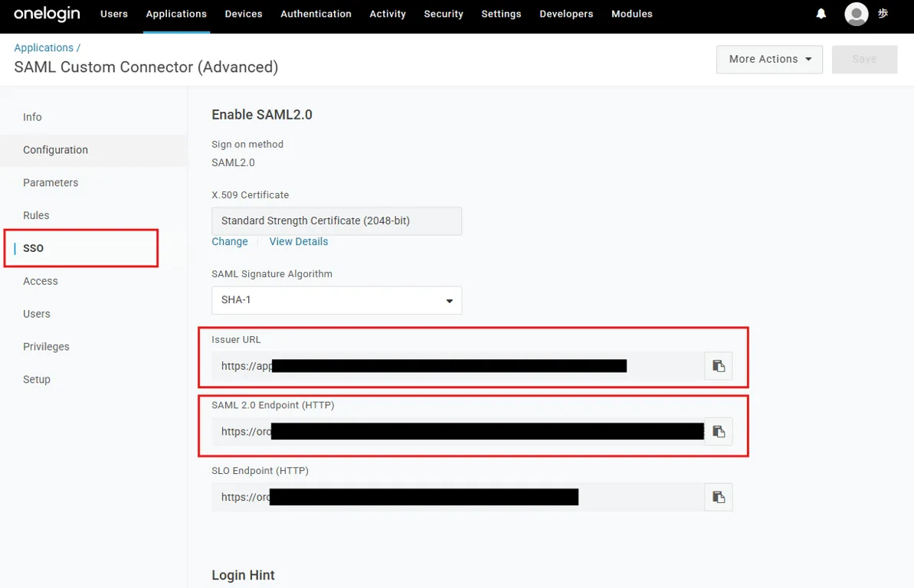This screenshot has width=914, height=588.
Task: Open the Security top menu
Action: click(444, 14)
